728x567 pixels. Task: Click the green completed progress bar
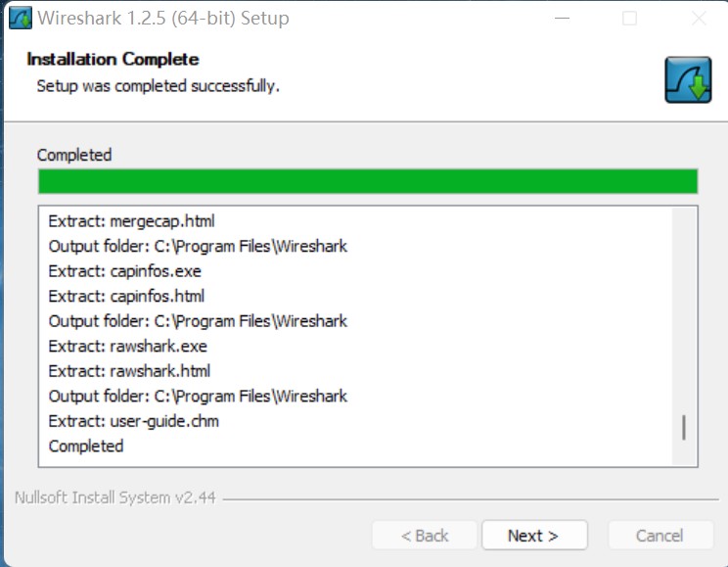[x=368, y=181]
